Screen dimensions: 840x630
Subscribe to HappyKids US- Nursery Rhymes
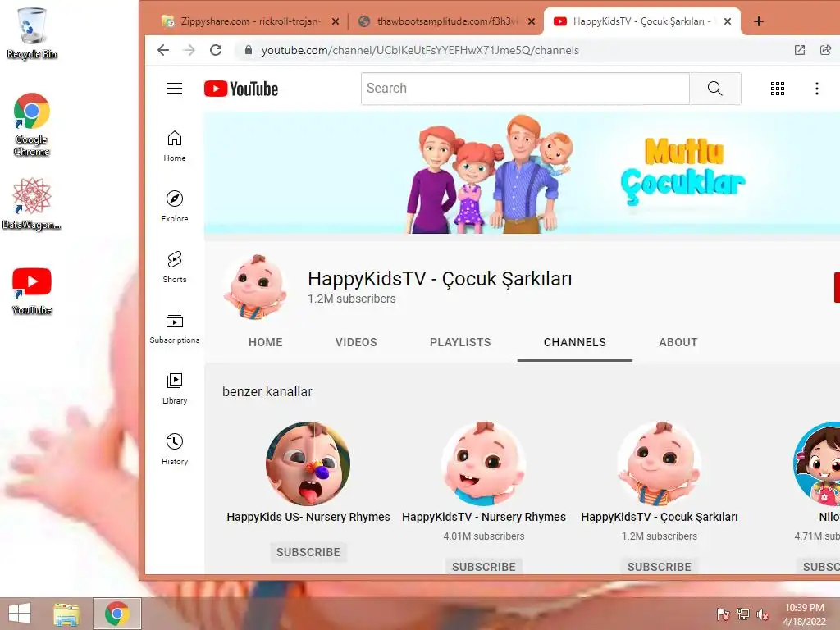point(308,552)
